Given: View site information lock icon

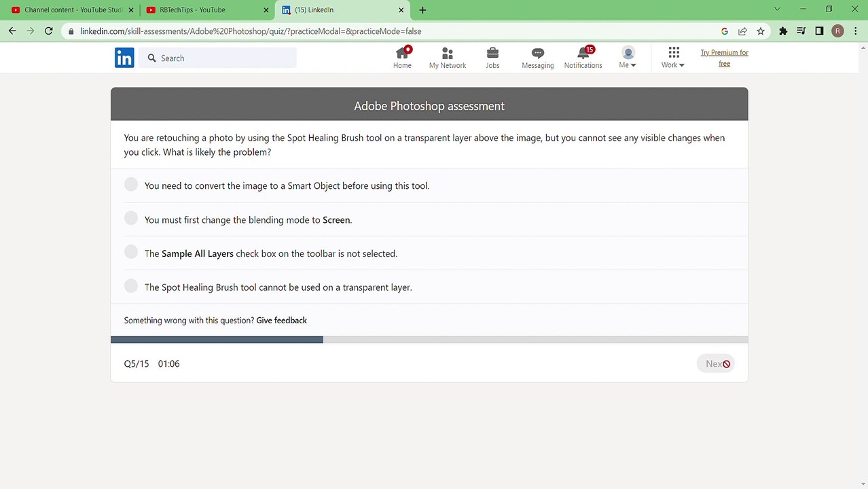Looking at the screenshot, I should pyautogui.click(x=71, y=31).
